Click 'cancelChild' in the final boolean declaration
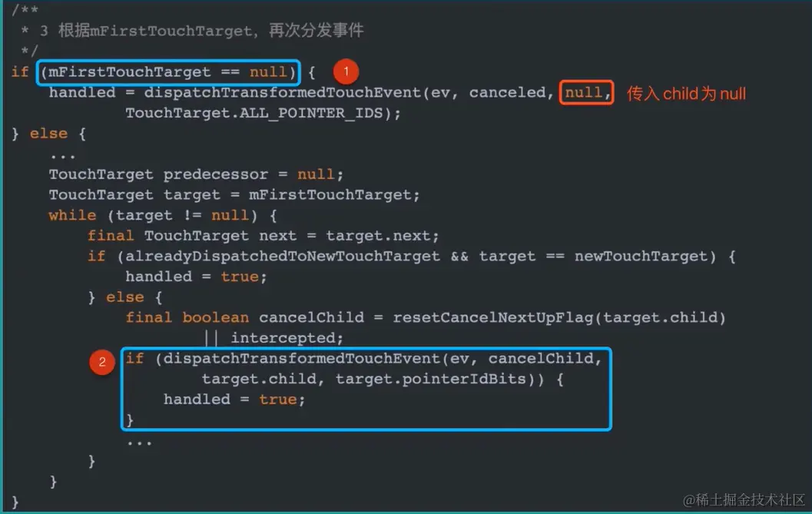This screenshot has width=812, height=514. 311,317
